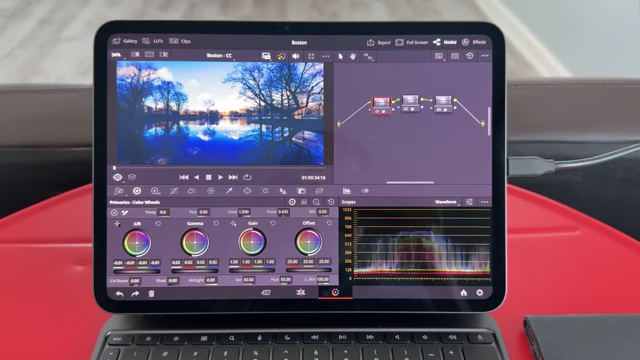Viewport: 640px width, 360px height.
Task: Click the unmix layers icon below viewer
Action: pos(131,177)
